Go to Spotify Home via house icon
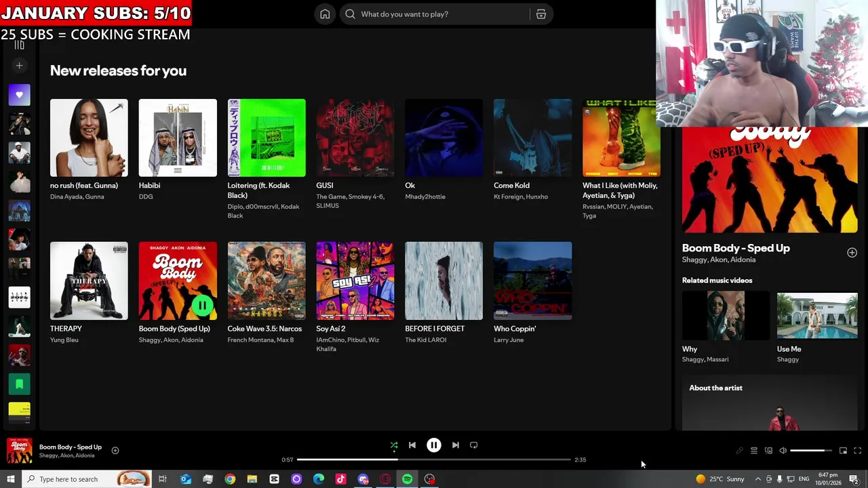 (x=325, y=14)
